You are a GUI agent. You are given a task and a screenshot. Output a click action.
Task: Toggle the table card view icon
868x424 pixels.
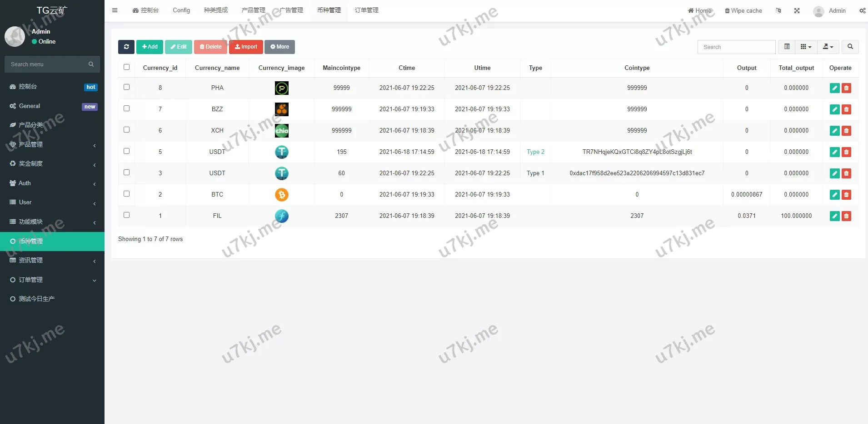[x=787, y=47]
